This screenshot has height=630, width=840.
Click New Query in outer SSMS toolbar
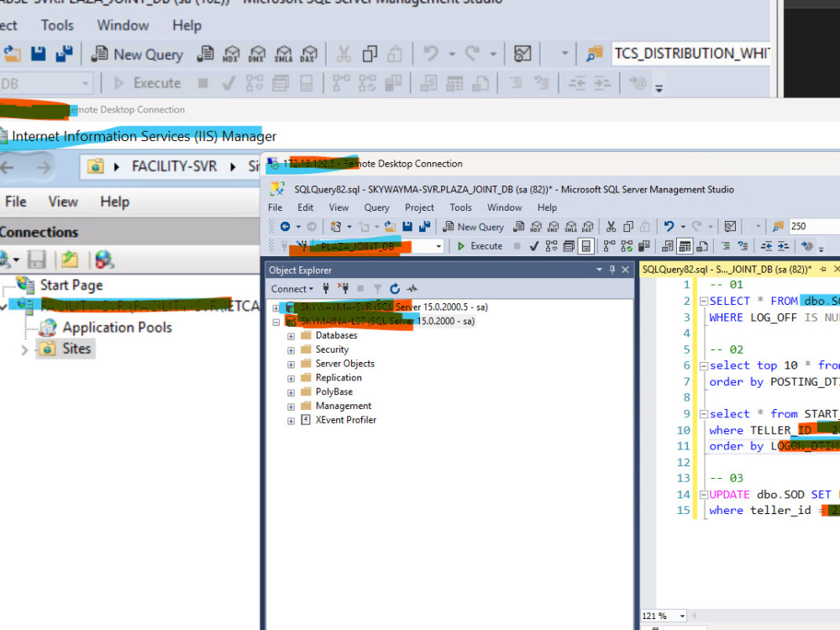tap(137, 54)
